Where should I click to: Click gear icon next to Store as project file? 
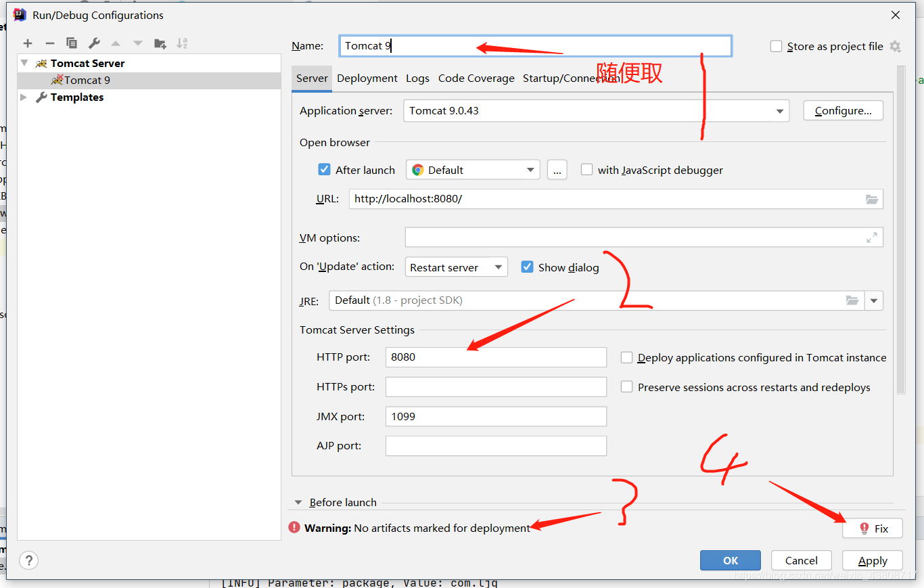pos(895,47)
